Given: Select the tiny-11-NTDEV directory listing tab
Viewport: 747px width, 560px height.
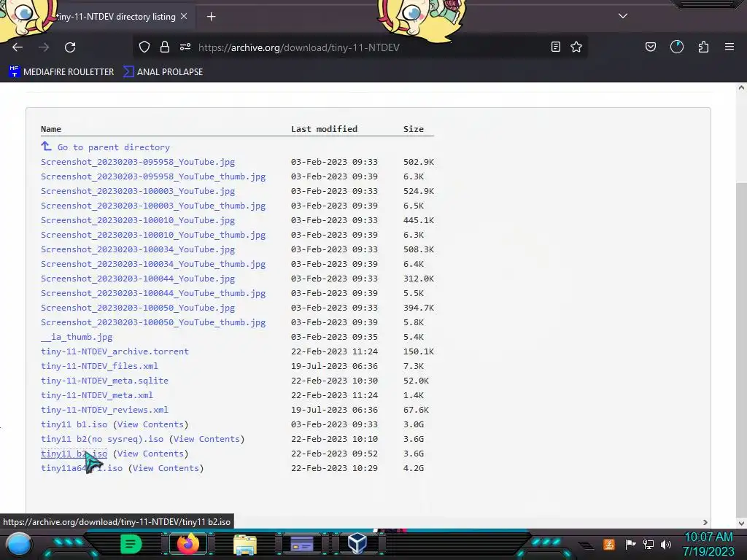Looking at the screenshot, I should (116, 17).
